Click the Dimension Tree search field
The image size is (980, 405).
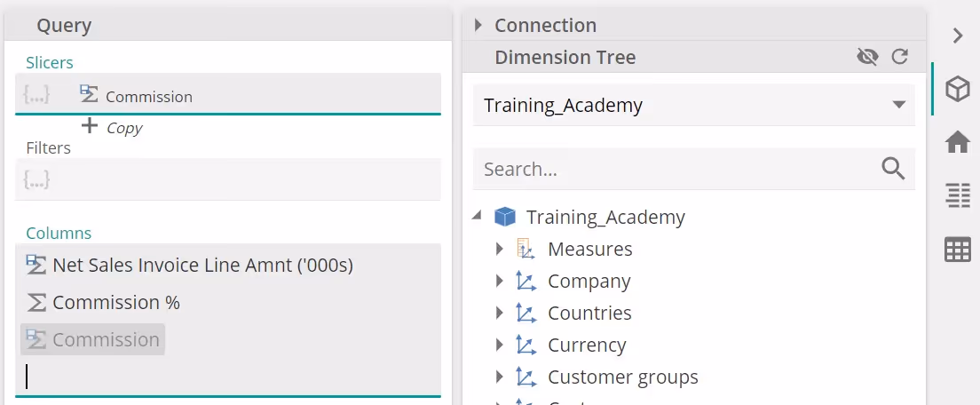(x=675, y=169)
